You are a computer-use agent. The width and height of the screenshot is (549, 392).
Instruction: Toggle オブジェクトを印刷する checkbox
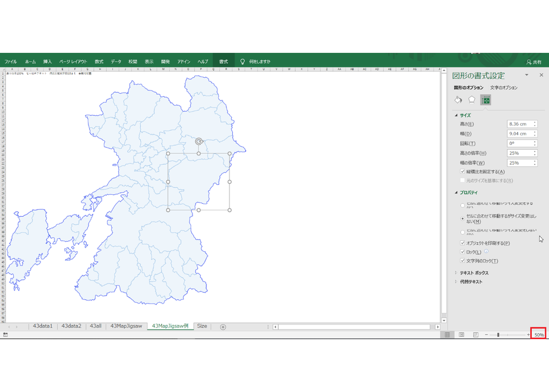click(x=462, y=243)
